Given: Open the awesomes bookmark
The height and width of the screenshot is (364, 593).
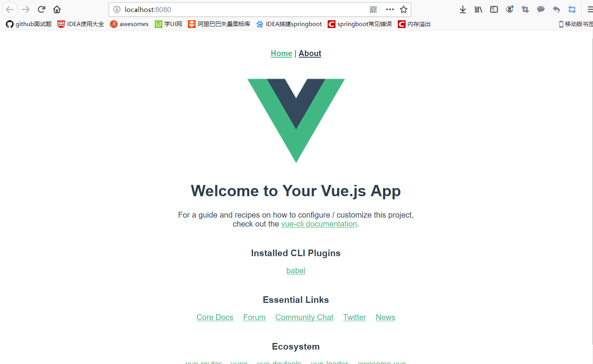Looking at the screenshot, I should (129, 24).
